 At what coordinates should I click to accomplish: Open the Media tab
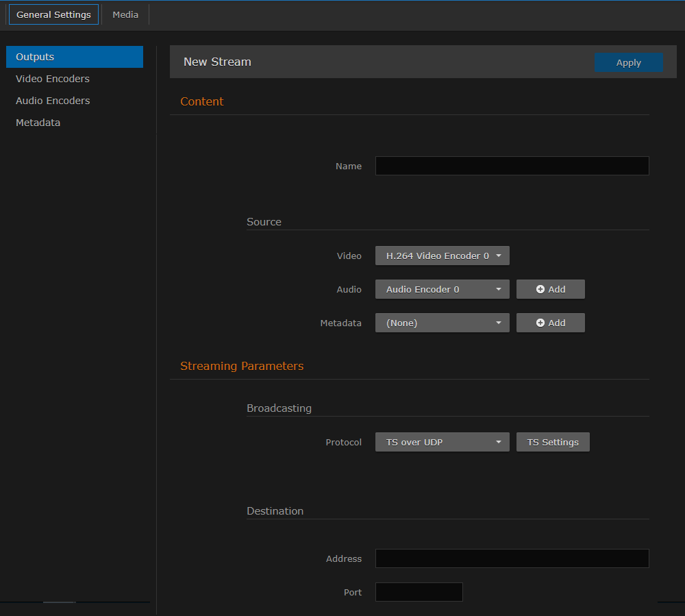(125, 14)
